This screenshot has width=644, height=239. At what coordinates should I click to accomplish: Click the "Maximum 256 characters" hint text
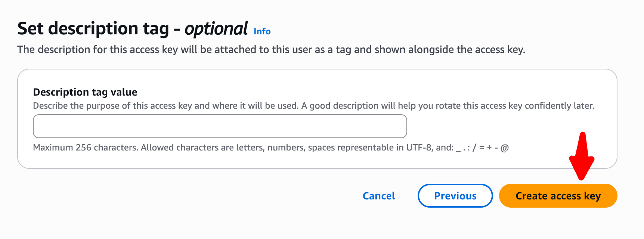(86, 148)
